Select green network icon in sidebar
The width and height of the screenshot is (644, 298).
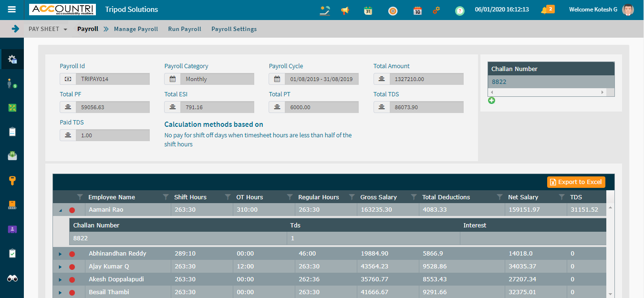pyautogui.click(x=12, y=108)
